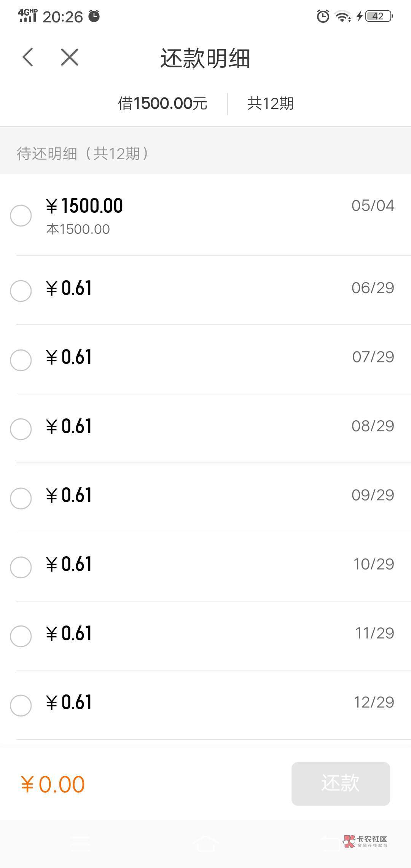Tap the 借1500.00元 loan amount text
Image resolution: width=411 pixels, height=868 pixels.
[162, 104]
